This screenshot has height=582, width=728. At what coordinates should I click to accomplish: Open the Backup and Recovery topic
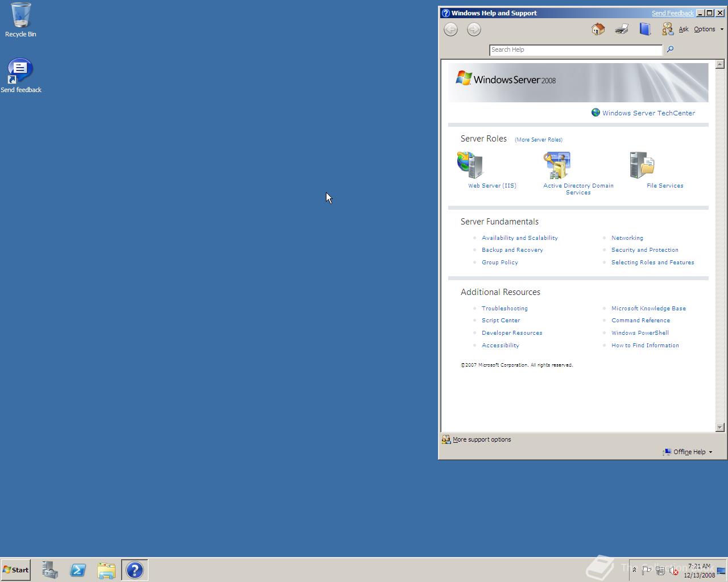click(x=512, y=250)
